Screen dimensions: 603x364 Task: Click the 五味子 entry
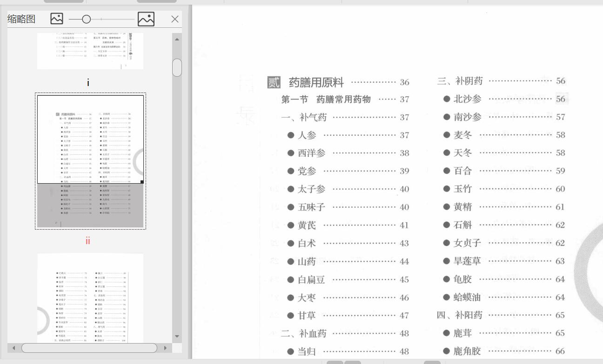(x=348, y=207)
